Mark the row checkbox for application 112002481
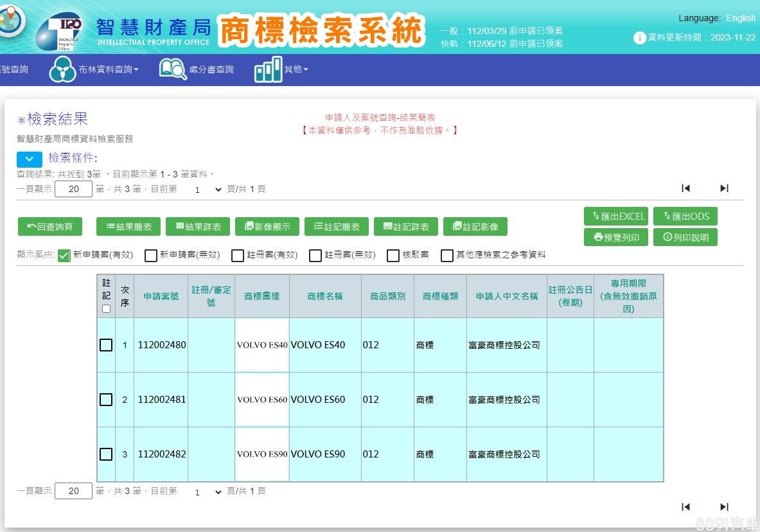760x532 pixels. pyautogui.click(x=106, y=400)
